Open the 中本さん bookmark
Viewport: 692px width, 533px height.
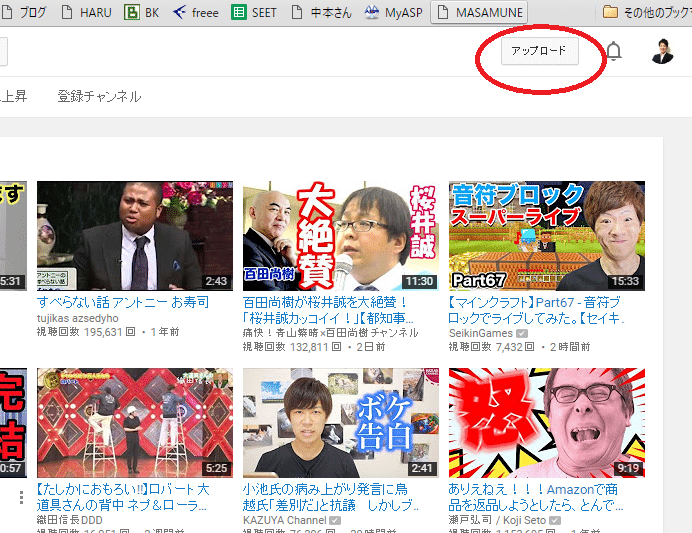click(322, 12)
